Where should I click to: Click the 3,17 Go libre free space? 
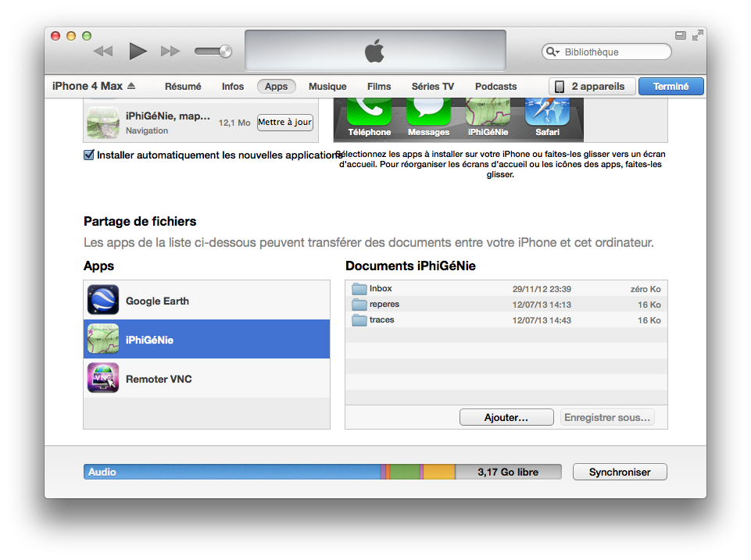point(508,472)
